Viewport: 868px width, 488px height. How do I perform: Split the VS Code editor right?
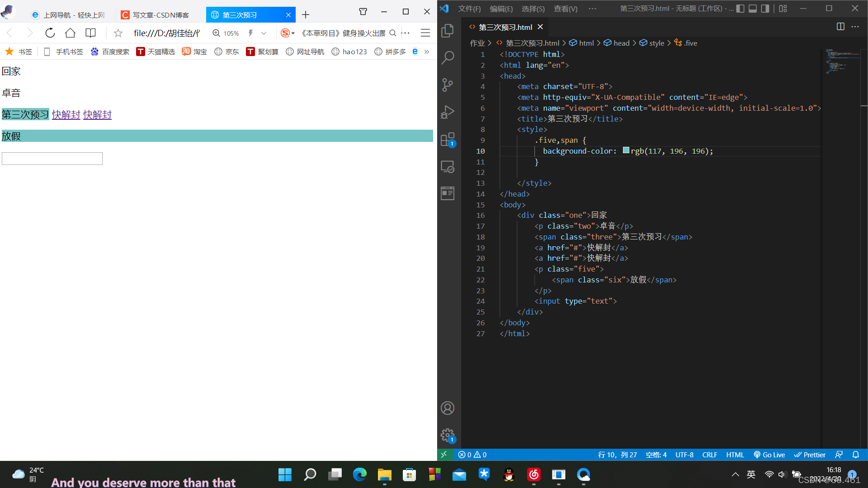tap(840, 27)
